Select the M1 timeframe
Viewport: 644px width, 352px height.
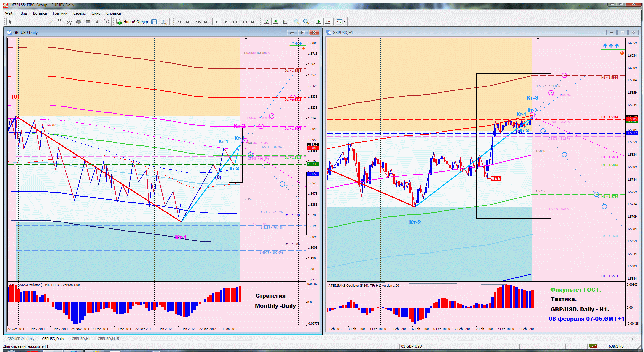click(179, 22)
